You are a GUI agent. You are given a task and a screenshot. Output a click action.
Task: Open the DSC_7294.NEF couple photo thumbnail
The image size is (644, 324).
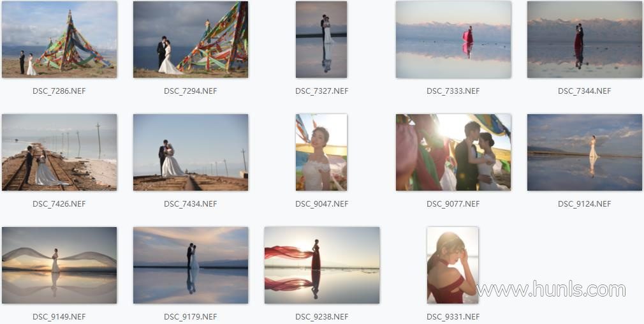click(191, 40)
